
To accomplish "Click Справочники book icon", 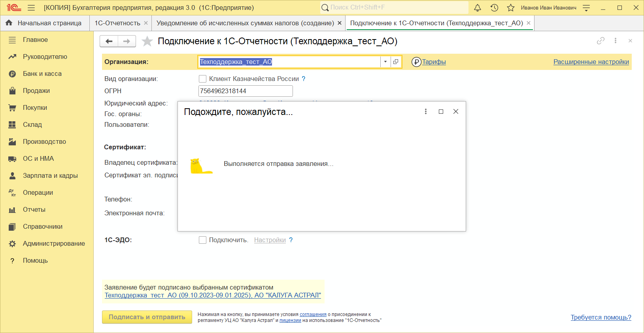I will [12, 227].
